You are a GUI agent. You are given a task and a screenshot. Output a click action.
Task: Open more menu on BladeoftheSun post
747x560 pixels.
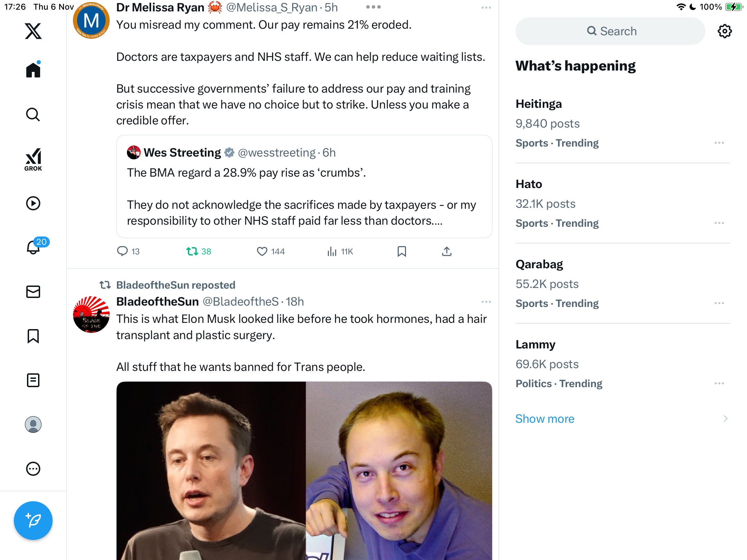point(486,302)
